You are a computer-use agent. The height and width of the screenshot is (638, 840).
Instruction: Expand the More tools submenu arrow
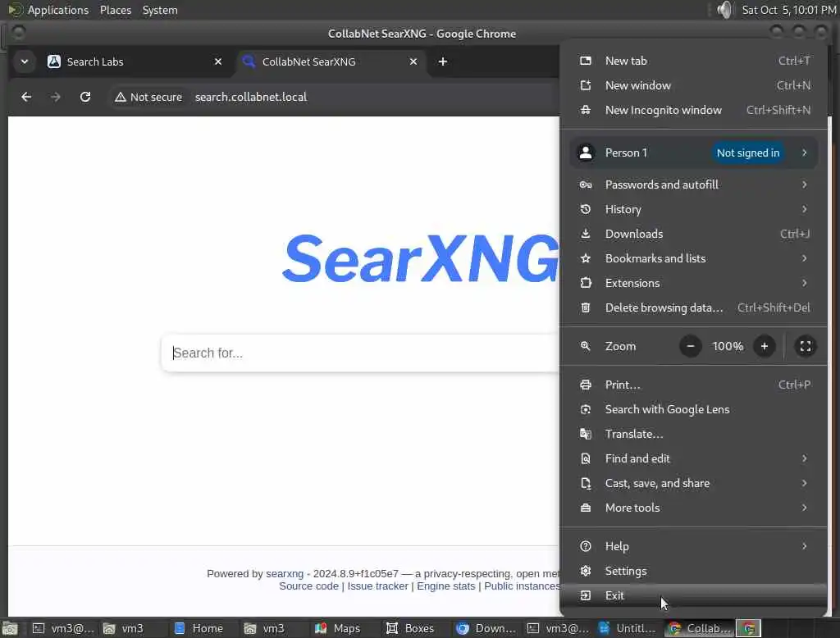click(804, 508)
